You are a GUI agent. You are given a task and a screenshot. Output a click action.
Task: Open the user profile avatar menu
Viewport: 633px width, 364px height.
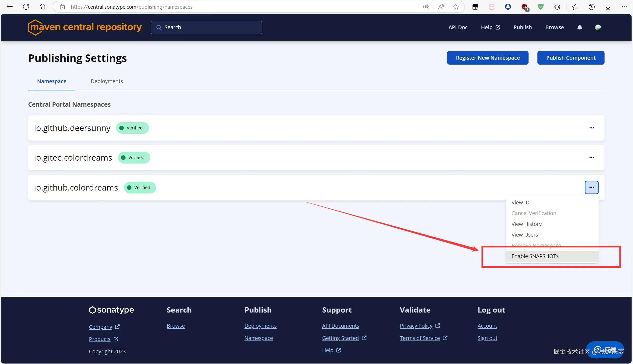click(x=598, y=27)
